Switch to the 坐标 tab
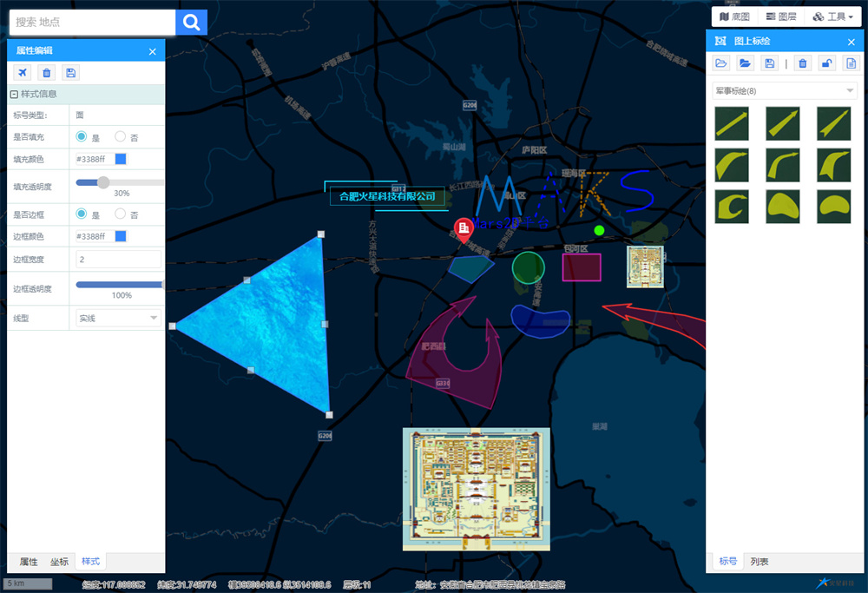 tap(59, 562)
